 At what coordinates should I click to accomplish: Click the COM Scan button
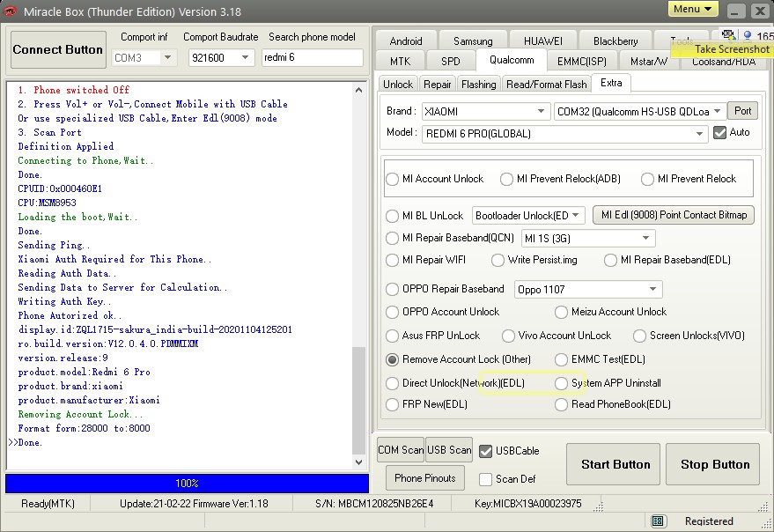click(401, 450)
